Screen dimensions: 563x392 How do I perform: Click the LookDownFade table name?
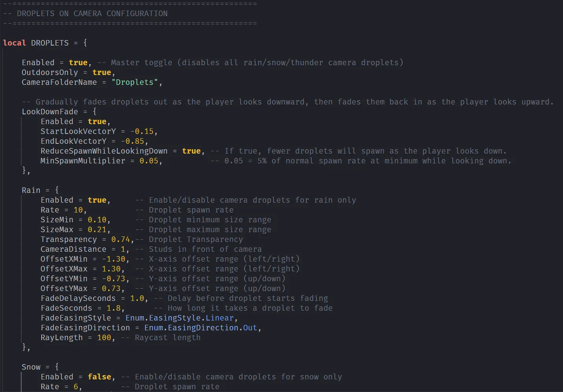coord(50,112)
